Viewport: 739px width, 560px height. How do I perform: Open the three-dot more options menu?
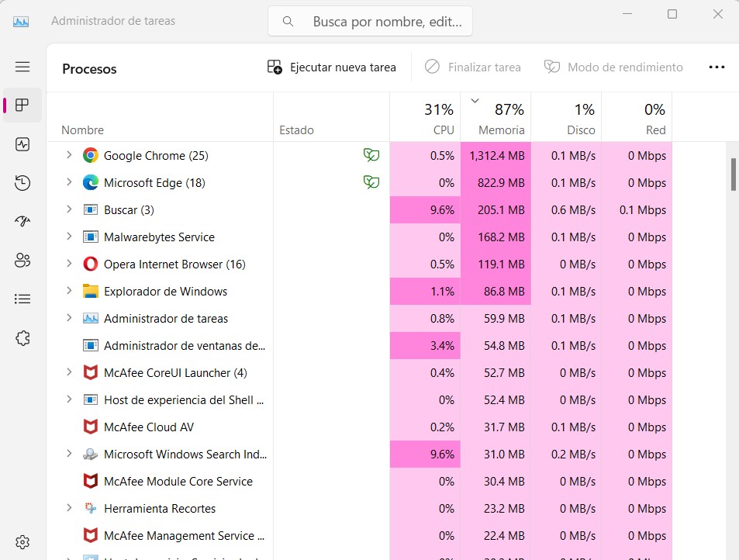click(x=717, y=67)
